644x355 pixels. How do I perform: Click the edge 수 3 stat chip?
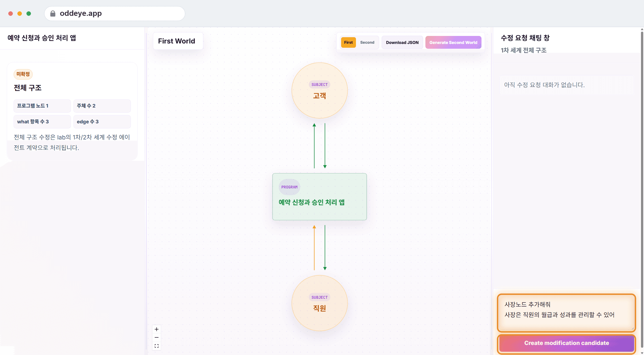(x=102, y=122)
